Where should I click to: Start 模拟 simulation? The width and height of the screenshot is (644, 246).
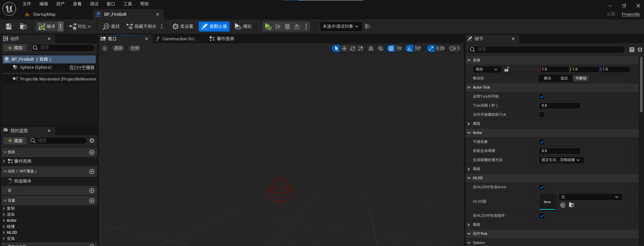(x=243, y=27)
